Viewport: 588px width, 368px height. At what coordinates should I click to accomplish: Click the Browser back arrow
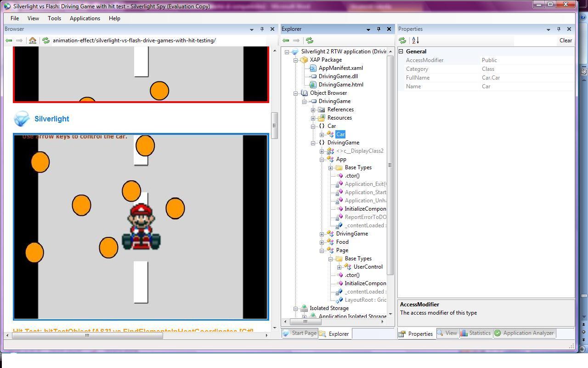9,40
